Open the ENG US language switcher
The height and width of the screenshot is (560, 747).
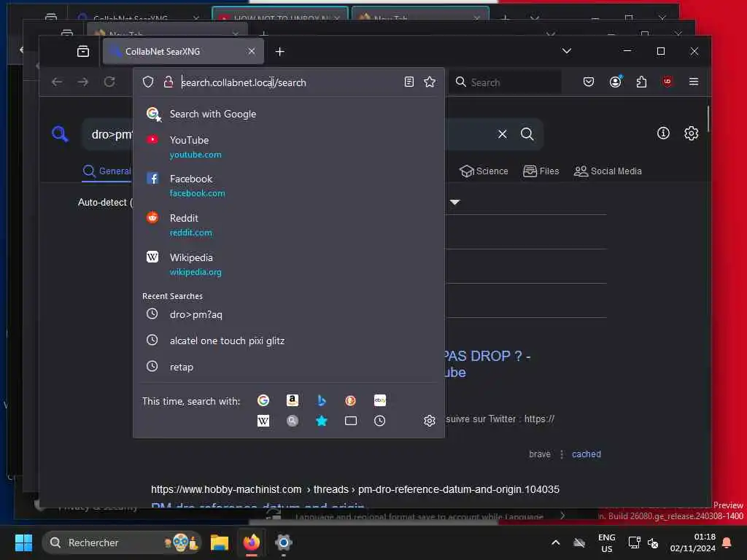(x=606, y=542)
